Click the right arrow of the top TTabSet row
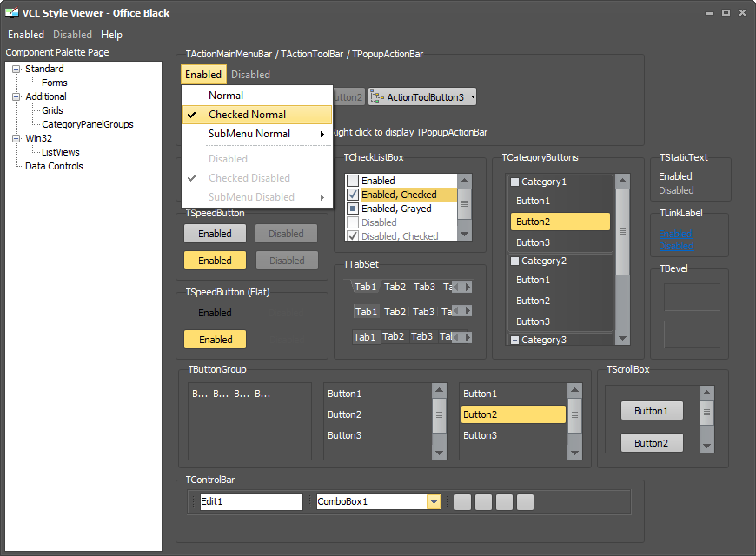The height and width of the screenshot is (556, 756). (468, 287)
